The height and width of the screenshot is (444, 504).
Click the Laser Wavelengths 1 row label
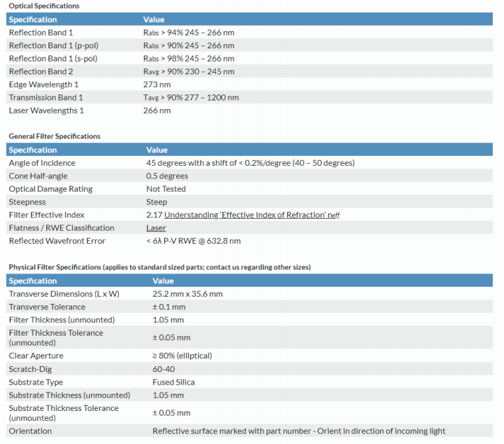(x=46, y=110)
